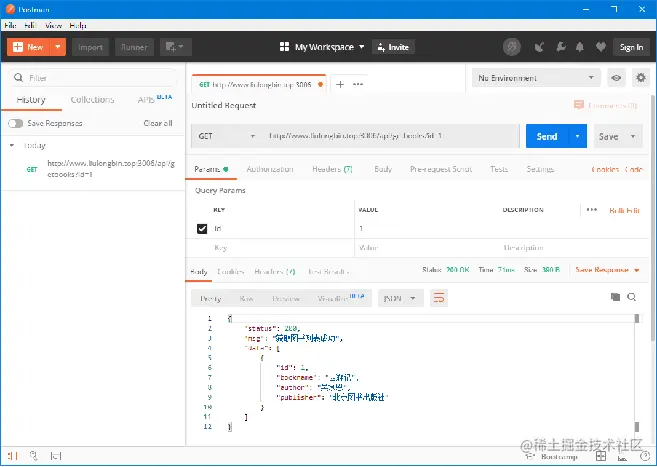Open the Runner
The width and height of the screenshot is (657, 467).
click(134, 47)
